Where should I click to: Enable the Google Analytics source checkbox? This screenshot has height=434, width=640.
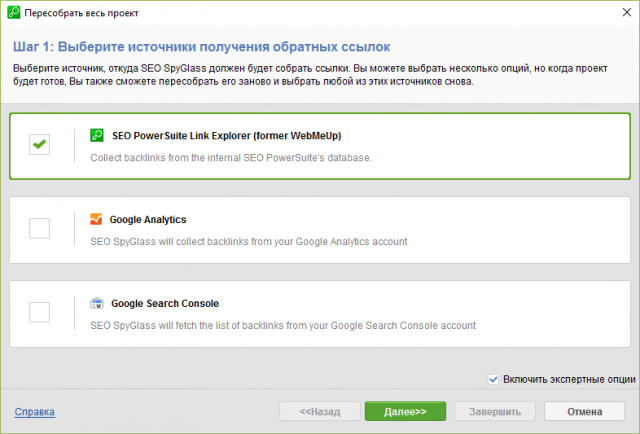(x=40, y=229)
